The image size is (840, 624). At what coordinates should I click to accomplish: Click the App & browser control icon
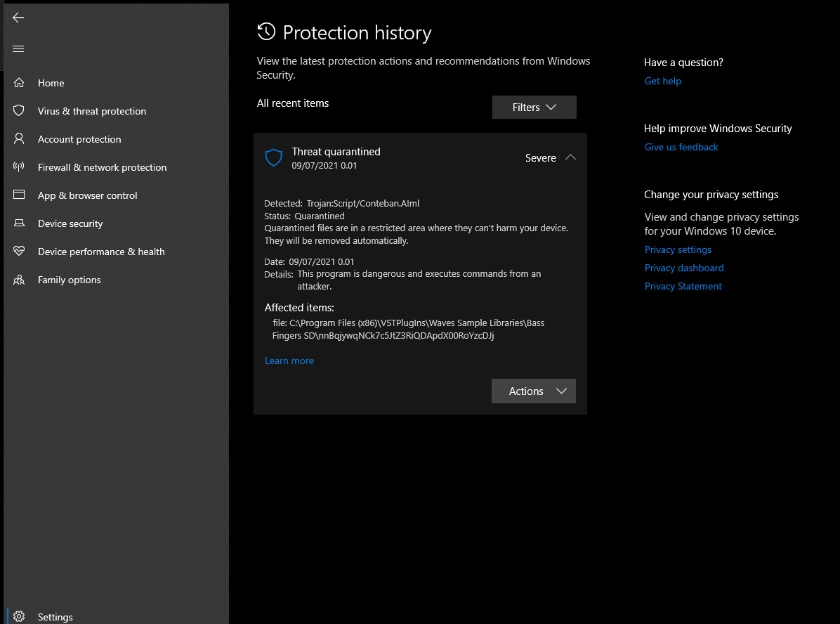point(19,195)
